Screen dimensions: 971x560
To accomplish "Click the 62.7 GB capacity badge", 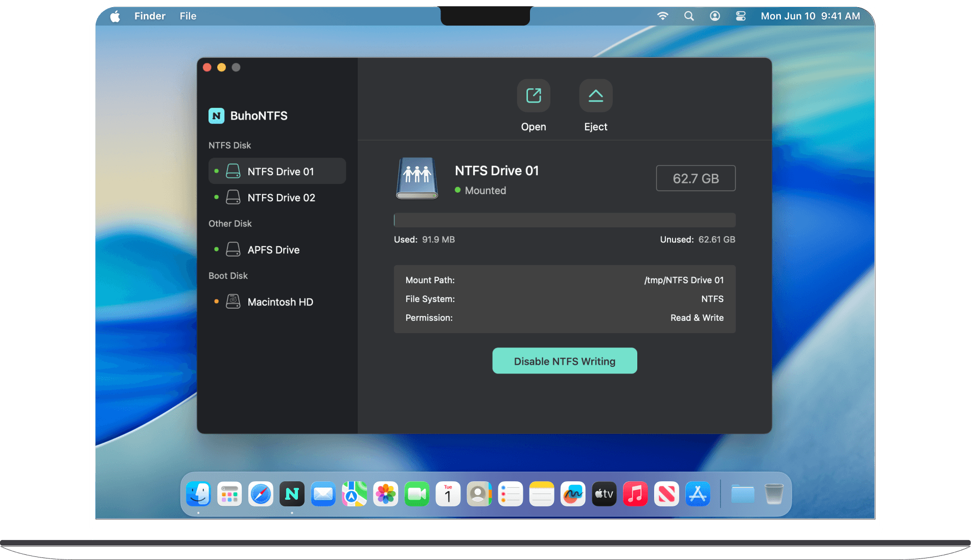I will click(x=696, y=178).
